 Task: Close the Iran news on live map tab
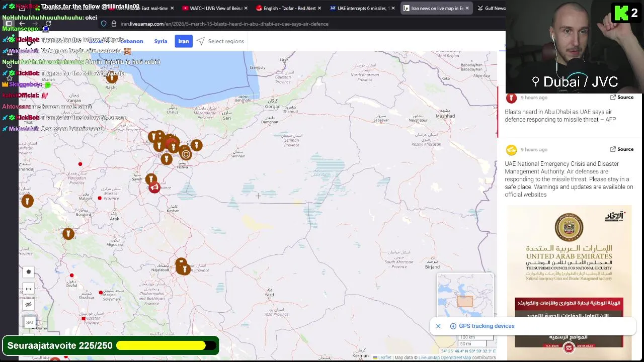467,8
